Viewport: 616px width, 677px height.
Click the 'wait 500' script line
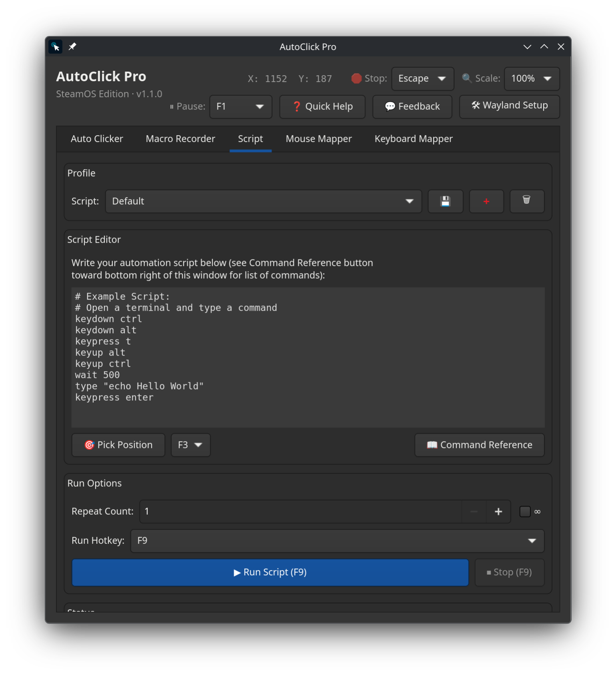97,375
